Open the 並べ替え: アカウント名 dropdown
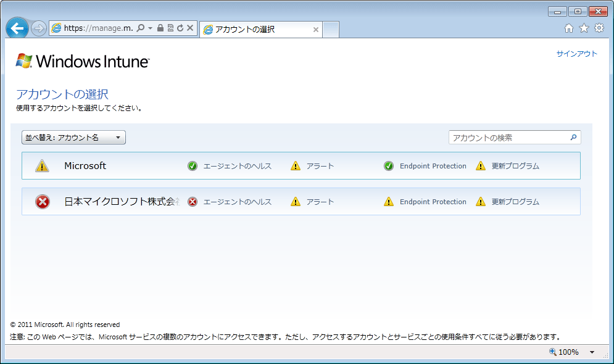Screen dimensions: 614x364 point(73,138)
